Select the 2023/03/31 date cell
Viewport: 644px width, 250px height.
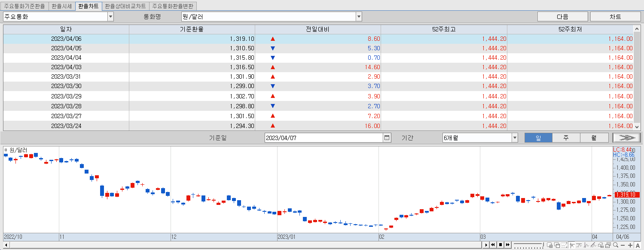coord(66,76)
